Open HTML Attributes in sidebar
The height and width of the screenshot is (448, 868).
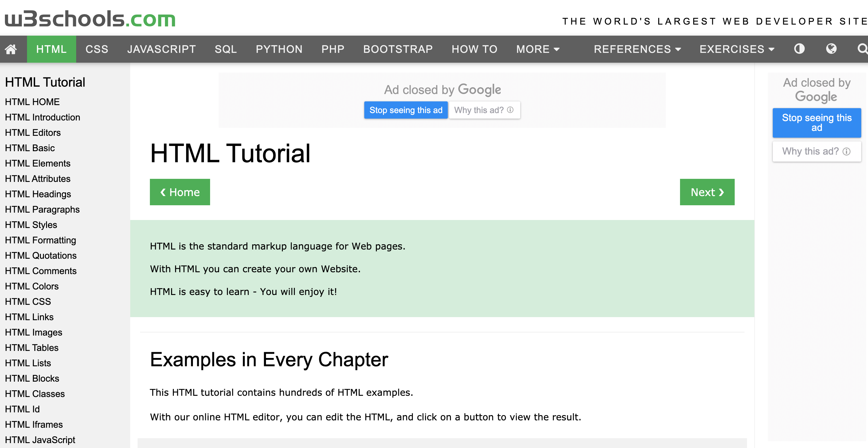[x=38, y=179]
